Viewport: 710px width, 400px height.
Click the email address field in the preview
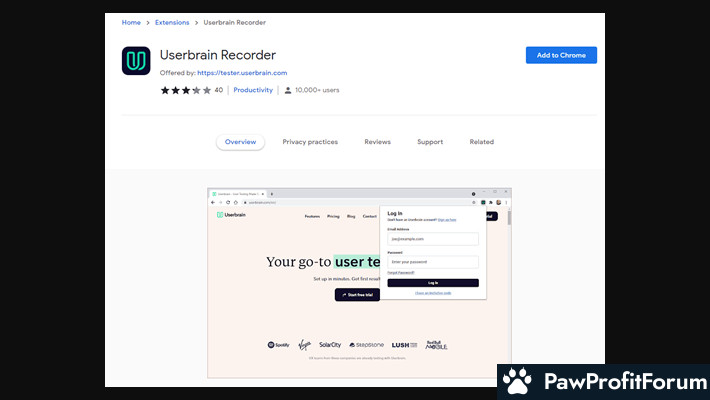pos(432,239)
